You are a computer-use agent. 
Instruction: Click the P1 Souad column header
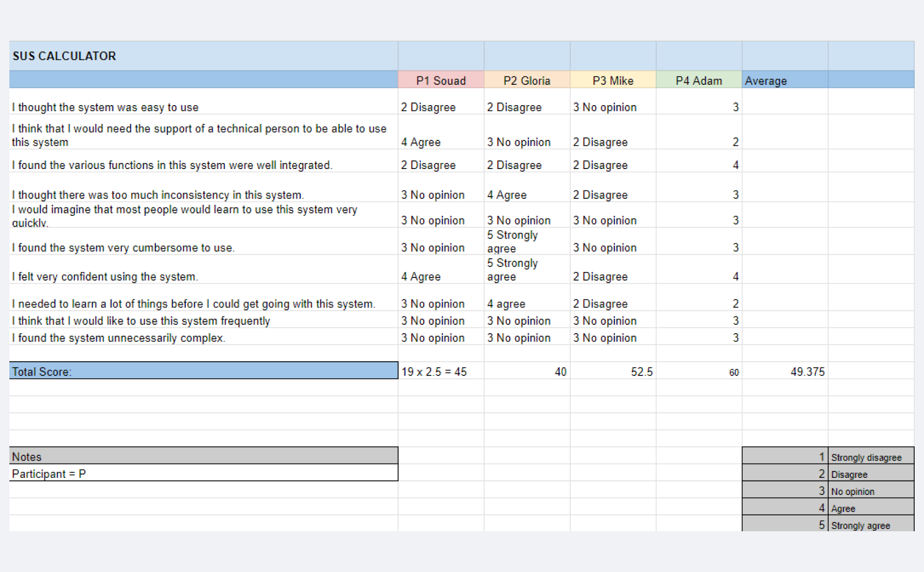click(x=441, y=80)
